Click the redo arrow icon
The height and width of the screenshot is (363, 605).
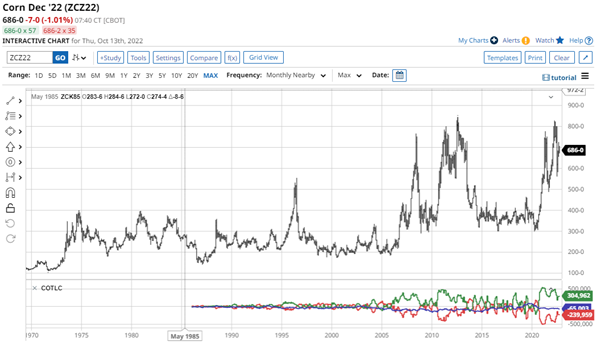click(10, 239)
